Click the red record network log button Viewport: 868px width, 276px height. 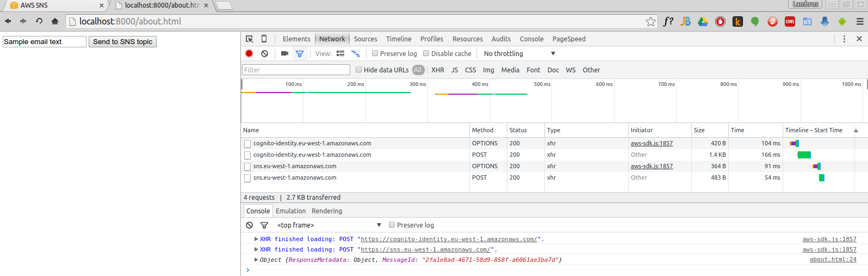click(249, 53)
